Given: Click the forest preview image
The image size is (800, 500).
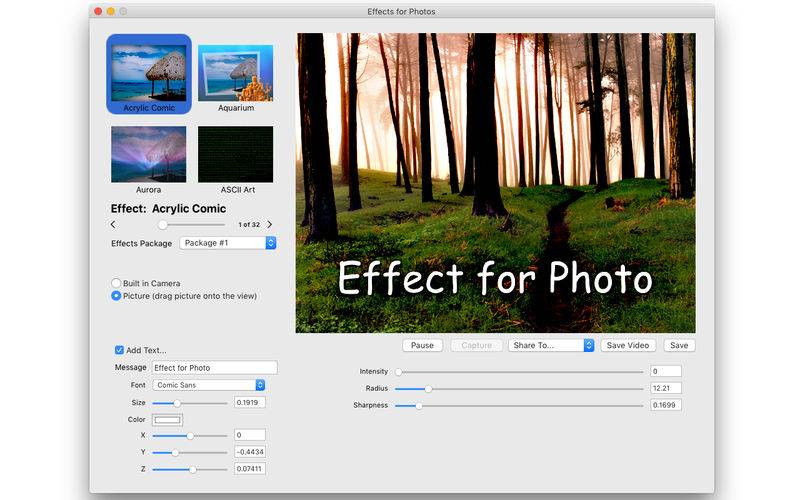Looking at the screenshot, I should (x=495, y=183).
